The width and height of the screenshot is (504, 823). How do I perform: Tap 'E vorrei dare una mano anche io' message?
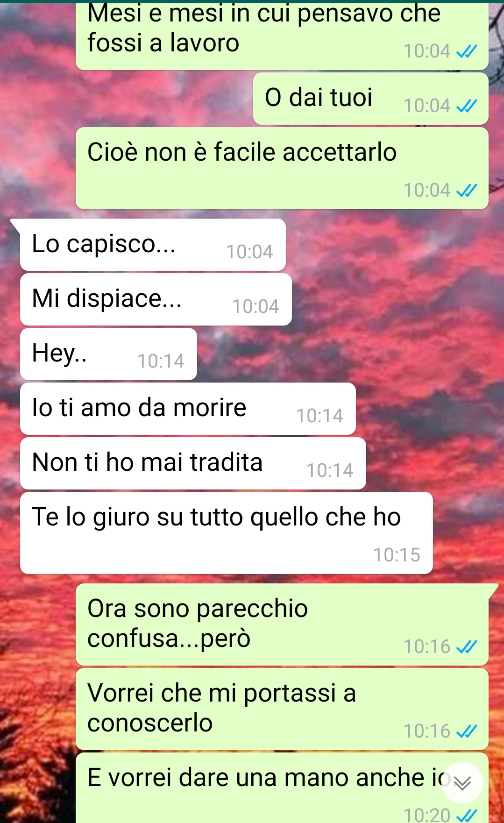tap(282, 788)
